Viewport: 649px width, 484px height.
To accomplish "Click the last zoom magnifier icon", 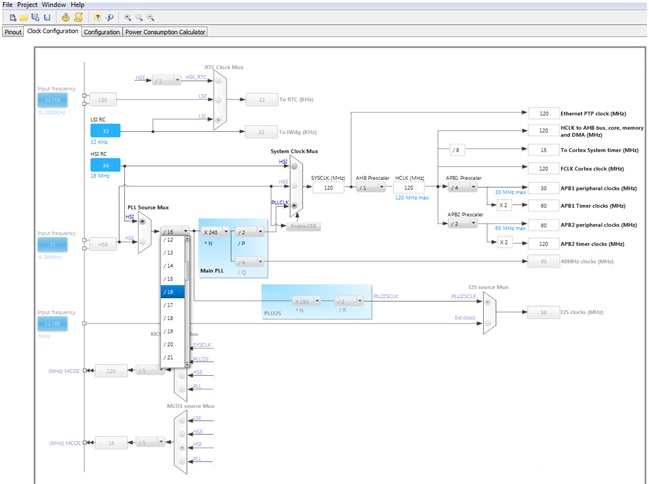I will (151, 17).
